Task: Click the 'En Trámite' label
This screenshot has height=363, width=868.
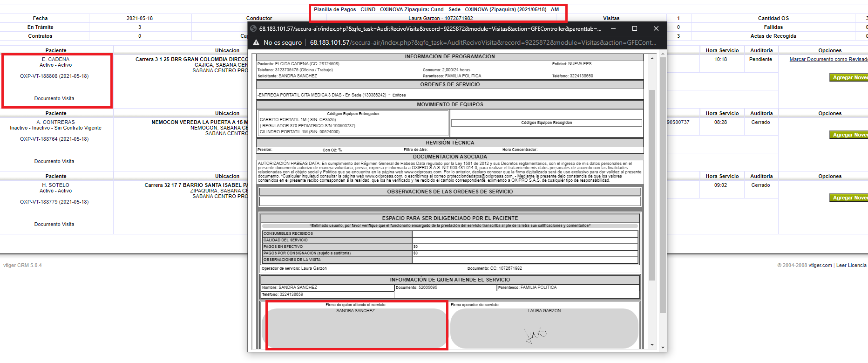Action: (x=40, y=27)
